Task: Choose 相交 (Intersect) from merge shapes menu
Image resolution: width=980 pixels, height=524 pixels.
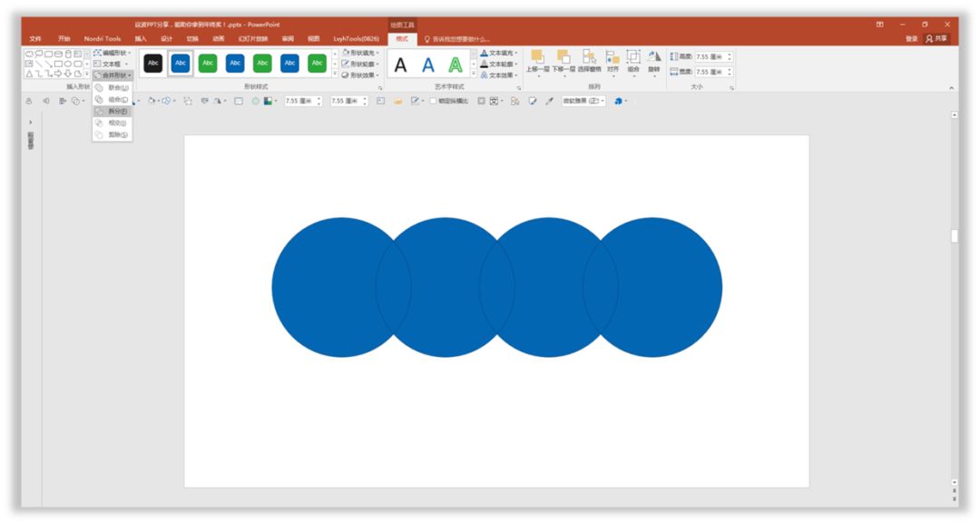Action: coord(113,124)
